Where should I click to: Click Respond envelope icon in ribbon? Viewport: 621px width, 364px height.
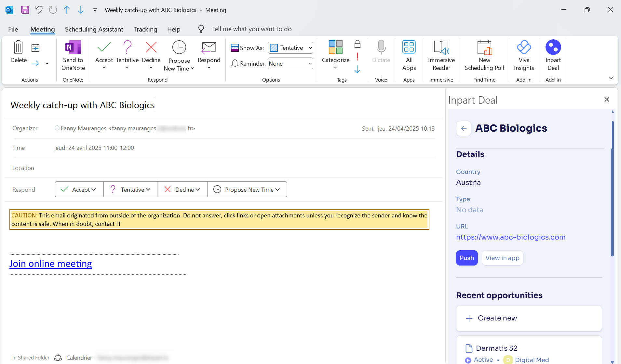click(x=209, y=48)
